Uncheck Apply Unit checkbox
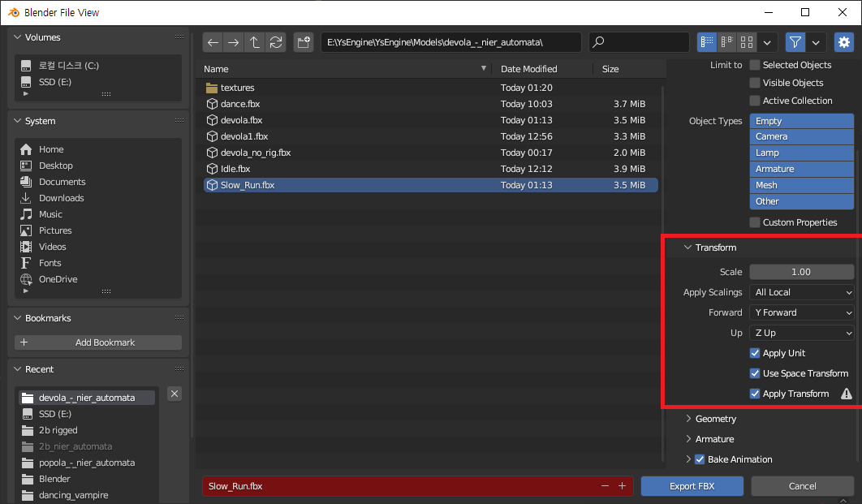 pyautogui.click(x=755, y=353)
